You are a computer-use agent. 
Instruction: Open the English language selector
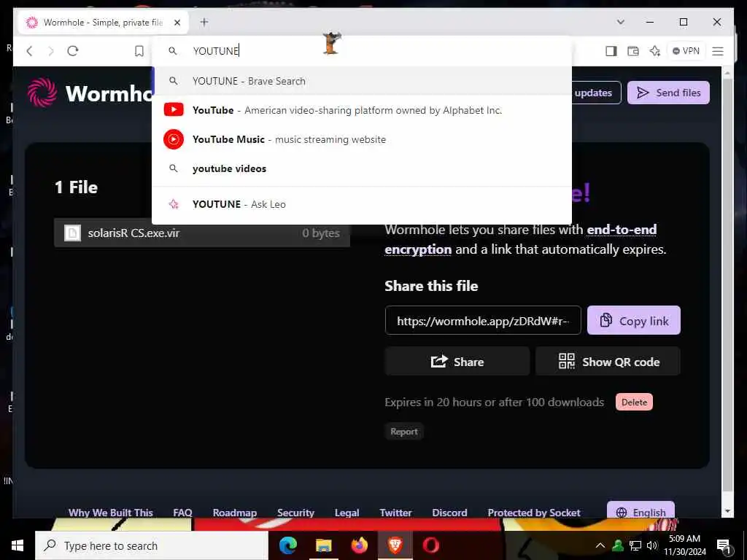(640, 510)
